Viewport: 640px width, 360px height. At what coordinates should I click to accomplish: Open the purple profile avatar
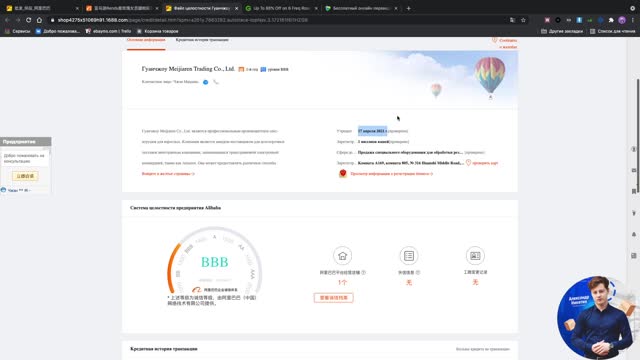[x=622, y=20]
